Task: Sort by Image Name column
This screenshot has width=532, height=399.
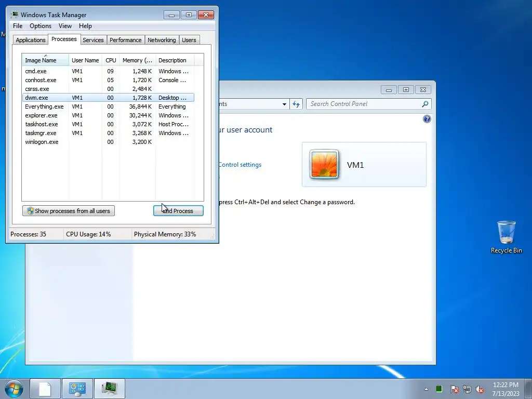Action: point(46,60)
